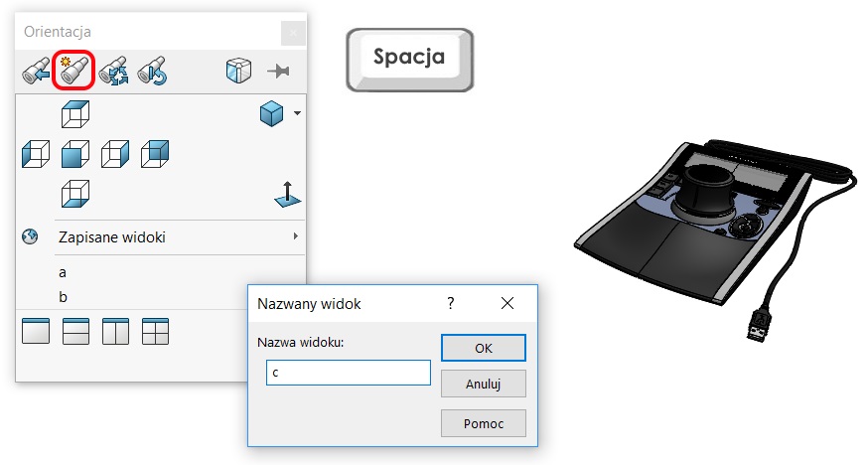Click the Update Standard Views icon

pyautogui.click(x=113, y=71)
